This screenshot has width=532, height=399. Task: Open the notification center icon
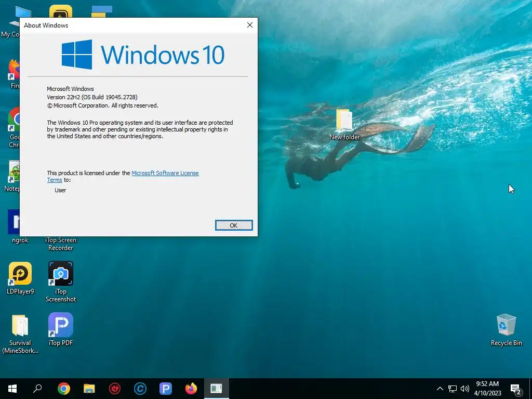point(515,389)
